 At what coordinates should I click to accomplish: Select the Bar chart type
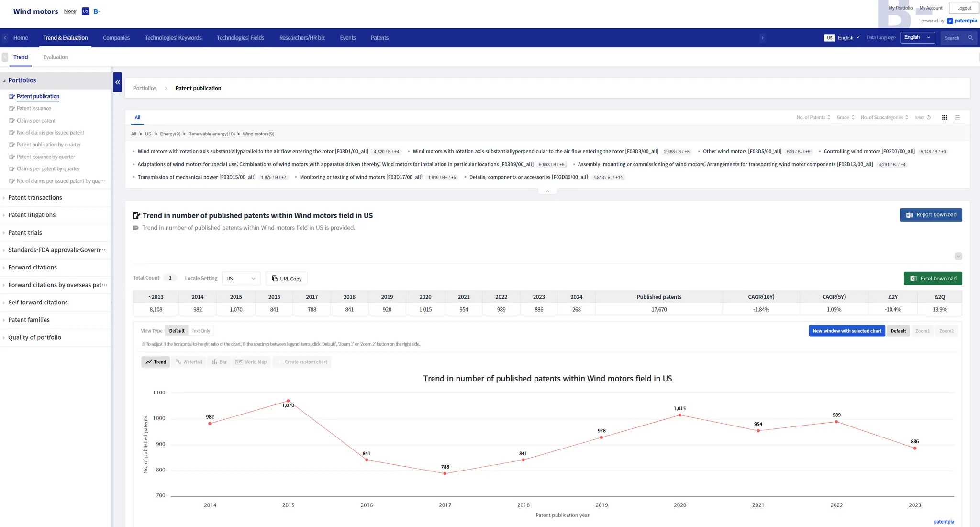click(x=220, y=362)
